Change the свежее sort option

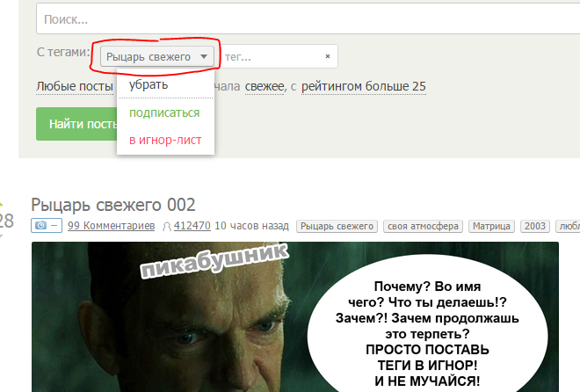point(265,86)
